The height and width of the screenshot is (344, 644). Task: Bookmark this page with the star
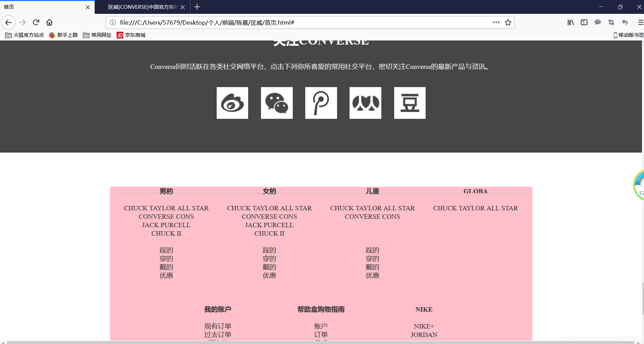click(x=508, y=22)
